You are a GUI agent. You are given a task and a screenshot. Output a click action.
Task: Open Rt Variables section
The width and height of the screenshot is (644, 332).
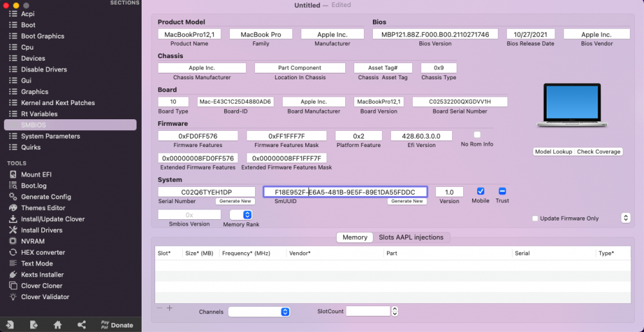tap(39, 114)
